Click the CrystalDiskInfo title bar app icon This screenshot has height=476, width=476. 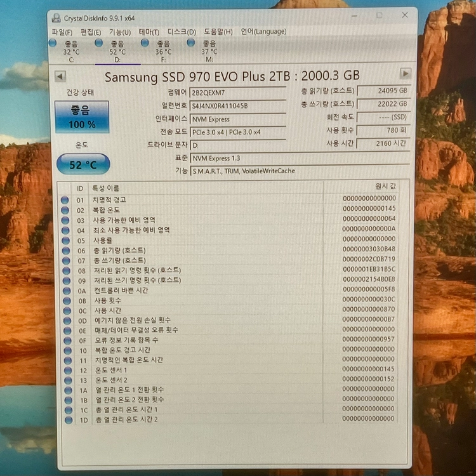tap(56, 18)
